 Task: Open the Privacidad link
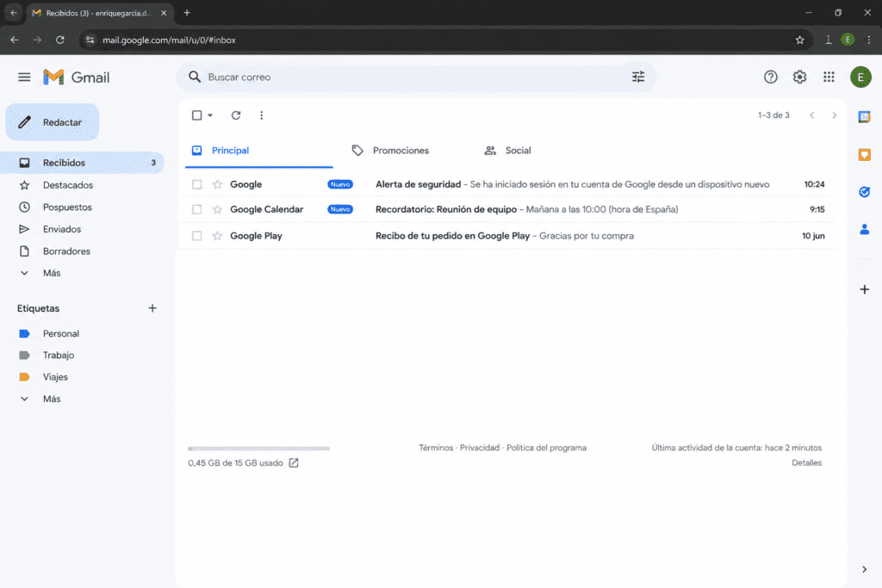click(x=480, y=448)
